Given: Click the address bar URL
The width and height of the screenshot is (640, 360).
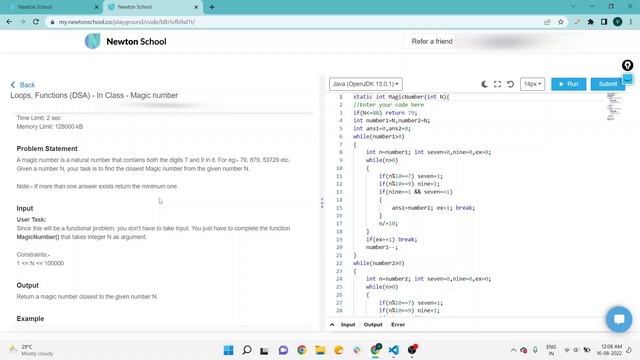Looking at the screenshot, I should 127,22.
